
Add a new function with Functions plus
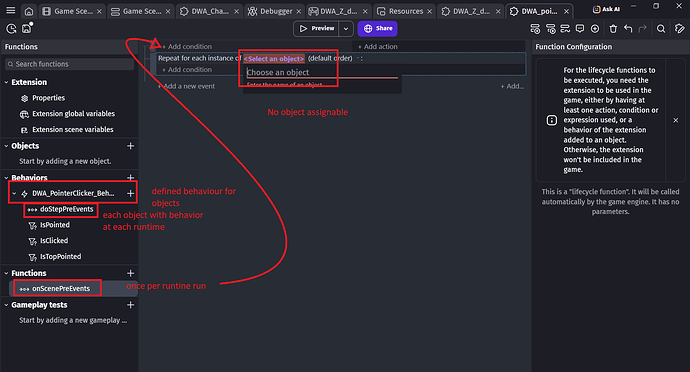[x=130, y=273]
